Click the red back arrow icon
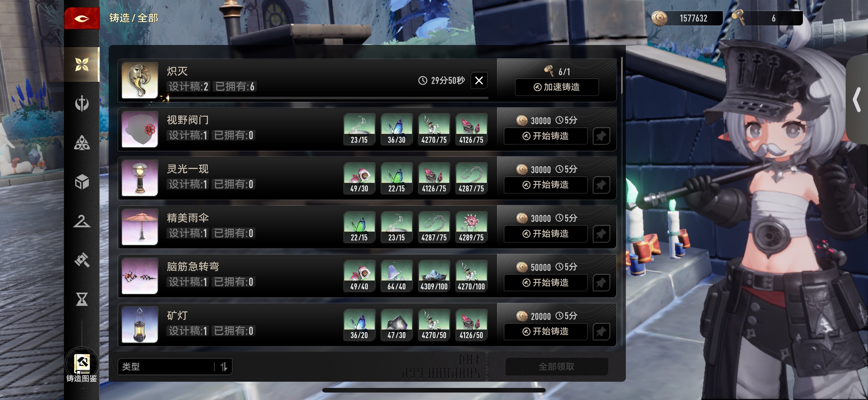The width and height of the screenshot is (868, 400). pos(82,18)
